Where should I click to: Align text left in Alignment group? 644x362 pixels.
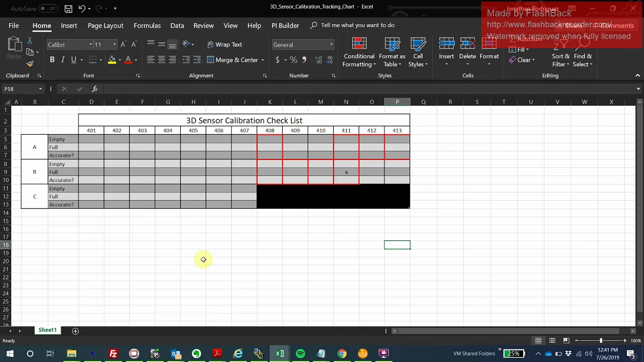point(150,60)
